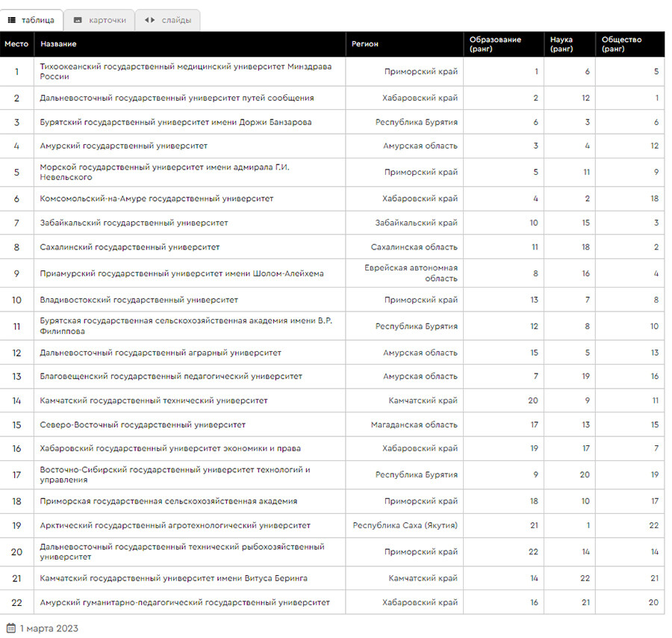The image size is (672, 638).
Task: Click the arrows icon in the слайды tab
Action: 149,20
